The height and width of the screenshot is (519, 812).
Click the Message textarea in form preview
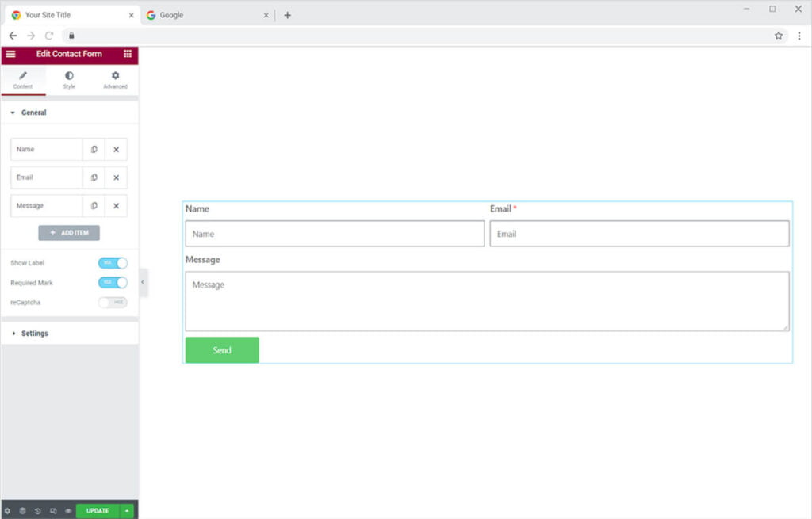487,301
